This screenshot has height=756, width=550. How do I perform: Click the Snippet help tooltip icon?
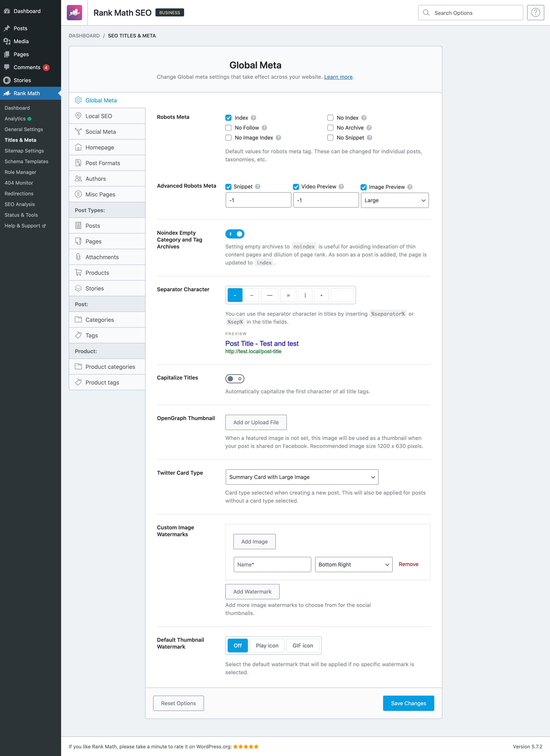(x=258, y=187)
